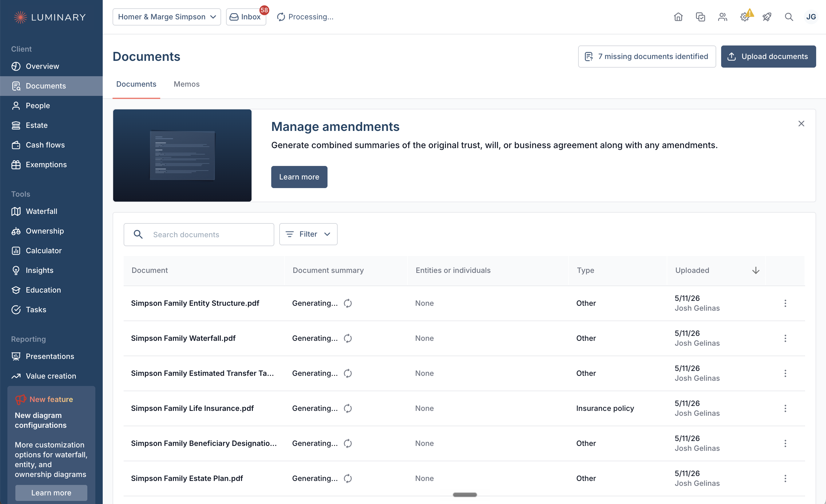Viewport: 826px width, 504px height.
Task: Open row actions for Estimated Transfer Tax document
Action: pyautogui.click(x=785, y=373)
